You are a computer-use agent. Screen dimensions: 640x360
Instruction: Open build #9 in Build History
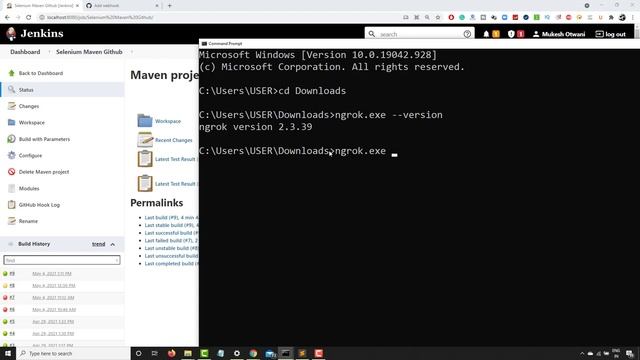point(12,273)
